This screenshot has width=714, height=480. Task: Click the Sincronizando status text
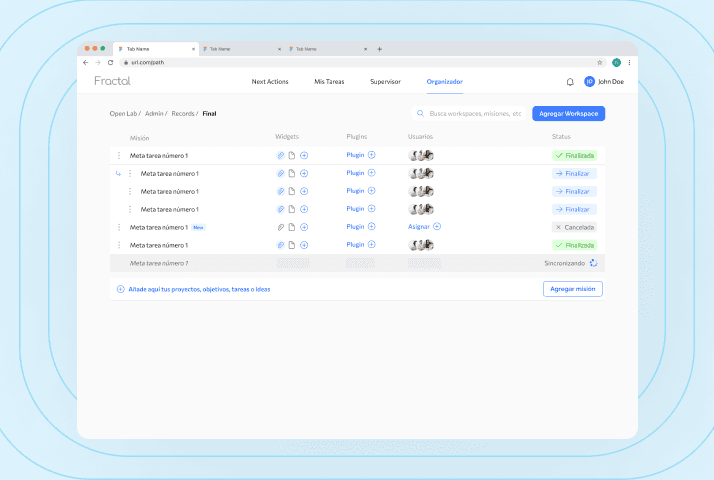tap(565, 263)
